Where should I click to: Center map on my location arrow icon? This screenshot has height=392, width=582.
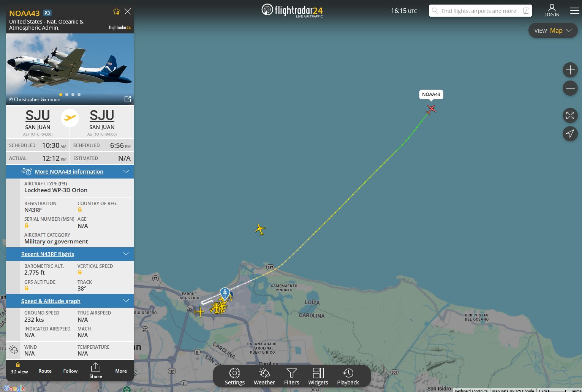click(x=570, y=134)
